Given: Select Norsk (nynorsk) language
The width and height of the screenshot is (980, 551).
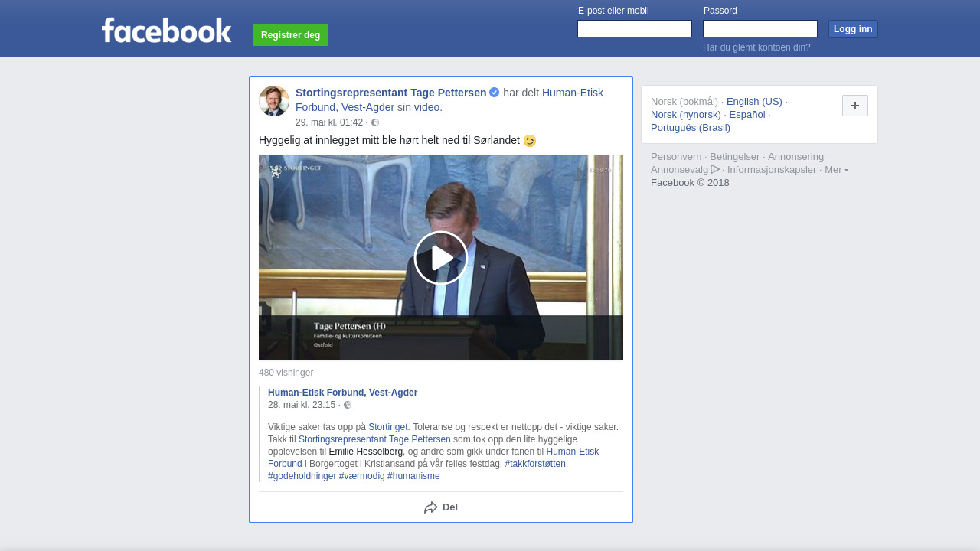Looking at the screenshot, I should (686, 115).
